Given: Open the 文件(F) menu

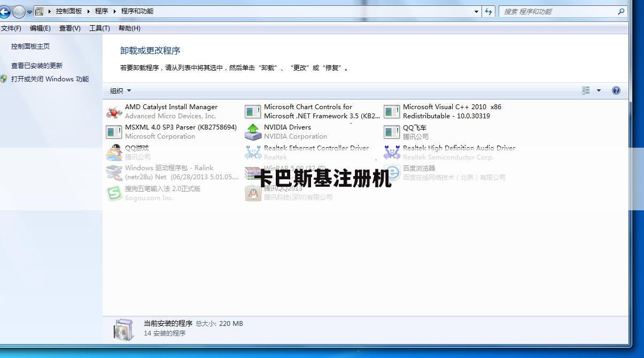Looking at the screenshot, I should click(x=11, y=28).
